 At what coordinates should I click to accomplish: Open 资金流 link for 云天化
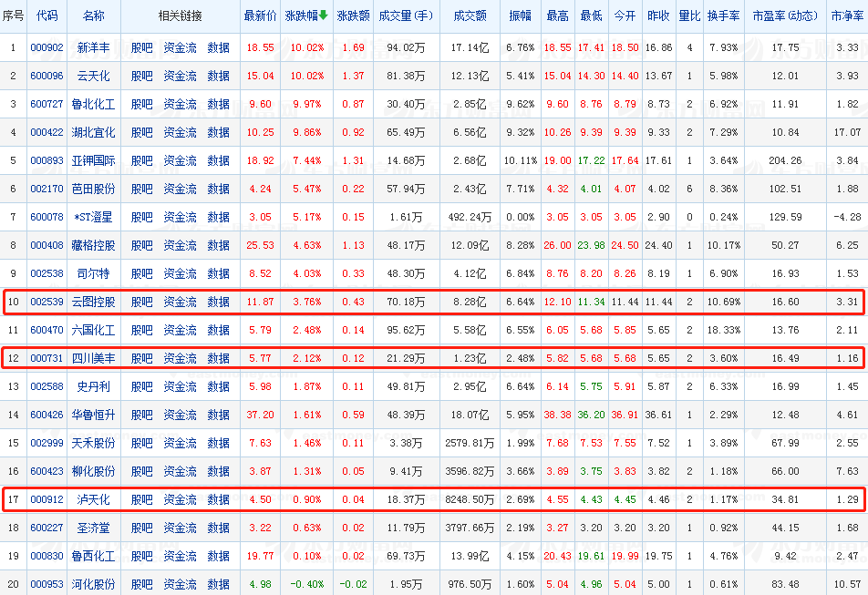click(180, 76)
